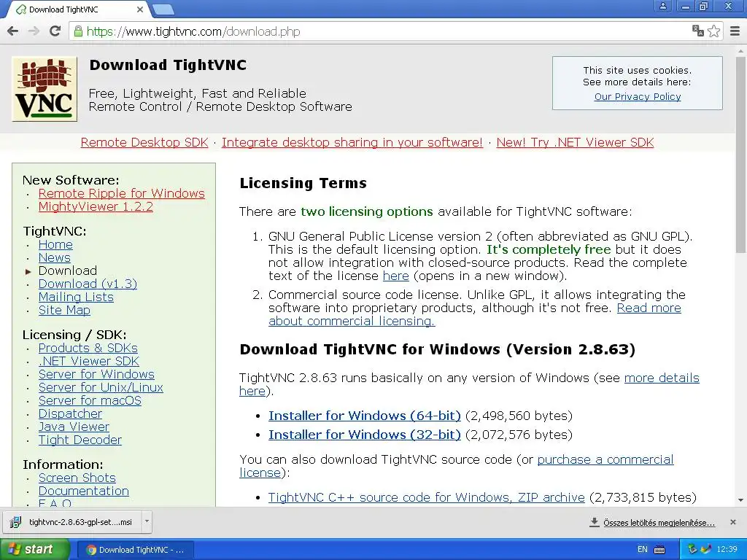Click the EN language indicator in the taskbar
Viewport: 747px width, 560px height.
(x=643, y=550)
